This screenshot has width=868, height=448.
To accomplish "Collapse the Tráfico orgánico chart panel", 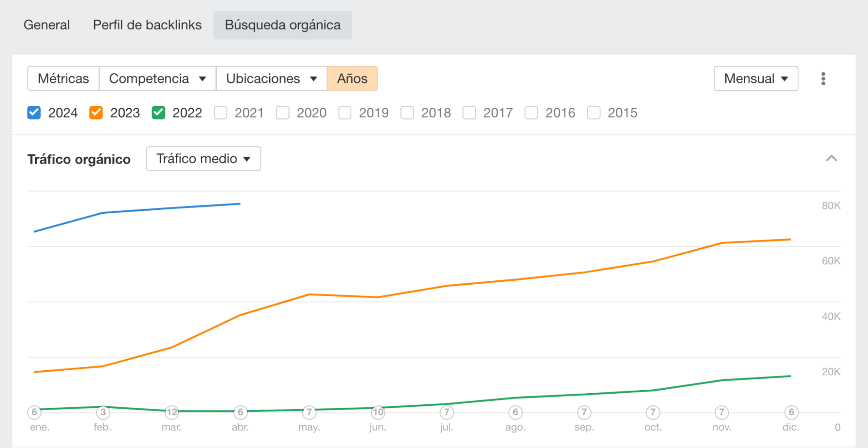I will 832,159.
